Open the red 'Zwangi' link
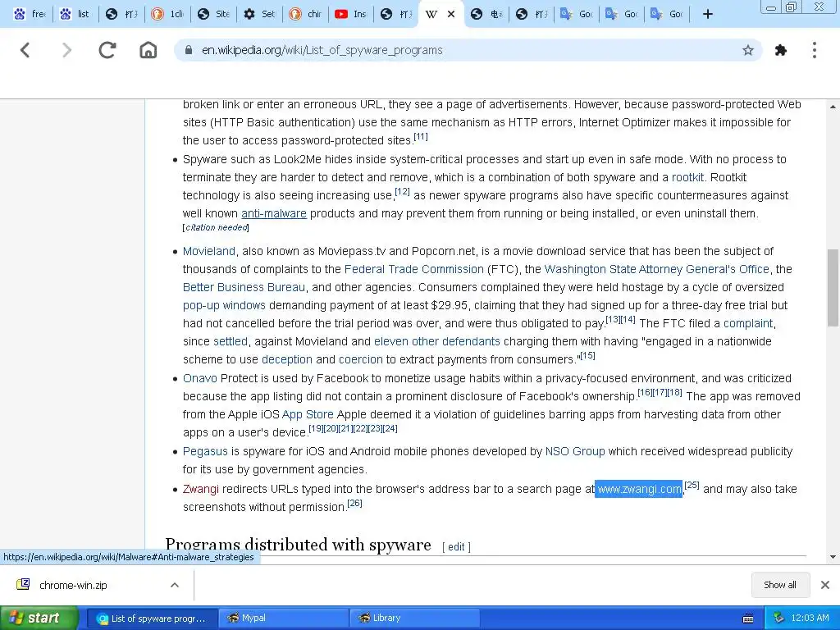The height and width of the screenshot is (630, 840). click(x=201, y=489)
